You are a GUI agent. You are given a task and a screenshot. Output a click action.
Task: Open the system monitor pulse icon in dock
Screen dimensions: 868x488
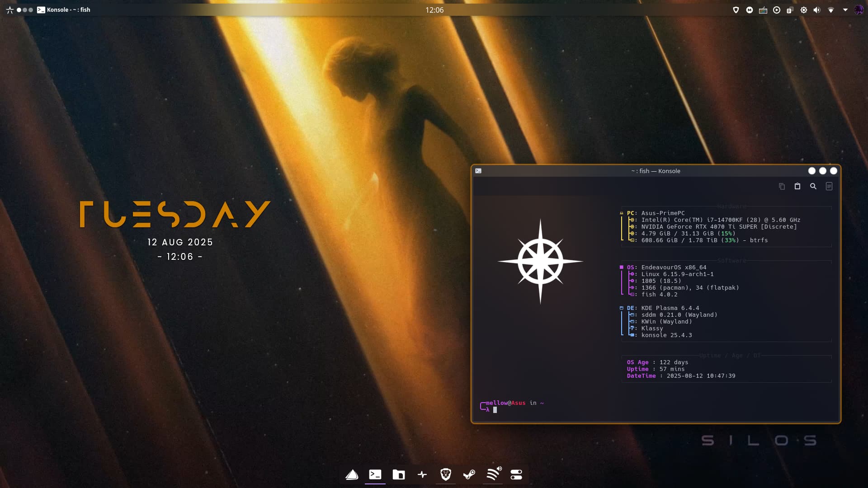point(422,474)
